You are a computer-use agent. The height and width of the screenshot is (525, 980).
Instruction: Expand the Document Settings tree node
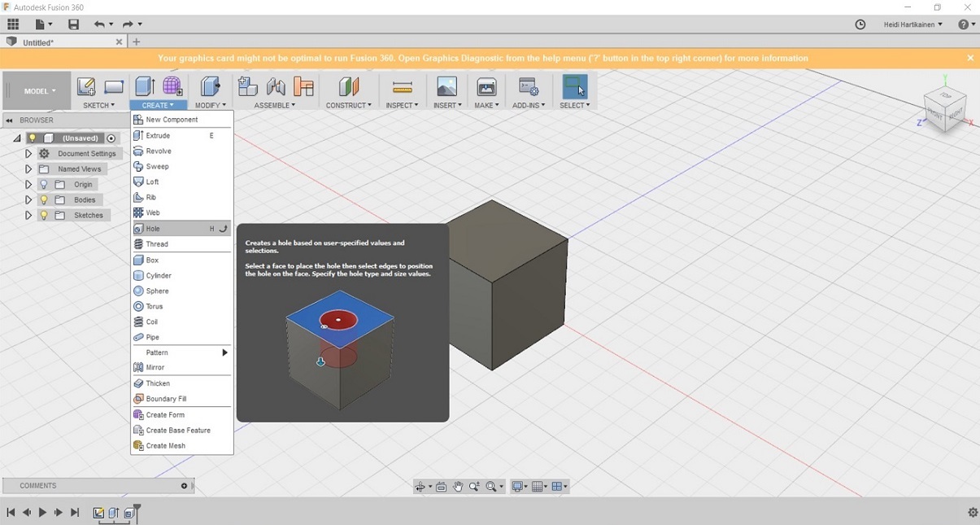28,154
